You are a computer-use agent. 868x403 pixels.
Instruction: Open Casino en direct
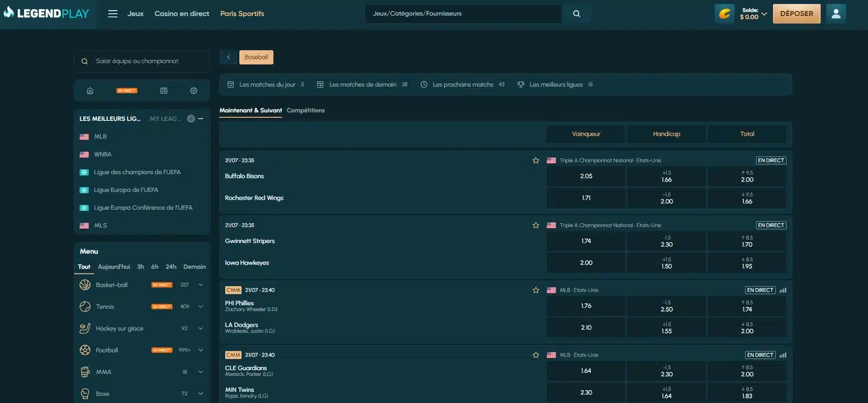point(182,14)
